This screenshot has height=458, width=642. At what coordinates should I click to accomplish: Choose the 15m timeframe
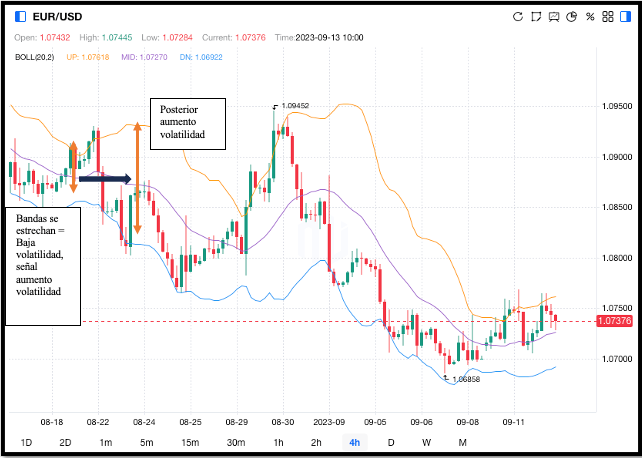191,442
